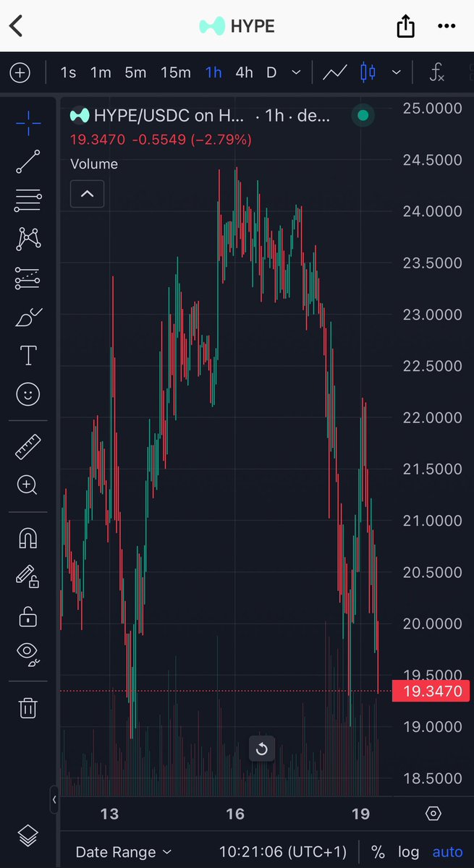Screen dimensions: 474x868
Task: Hide all drawings with eye icon
Action: point(28,654)
